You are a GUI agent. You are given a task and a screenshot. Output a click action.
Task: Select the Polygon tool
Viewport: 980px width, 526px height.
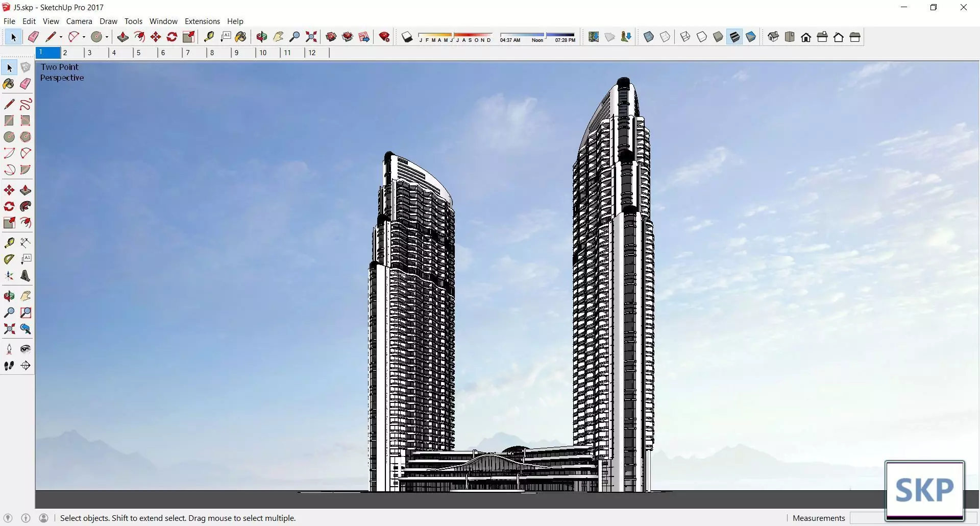coord(26,137)
